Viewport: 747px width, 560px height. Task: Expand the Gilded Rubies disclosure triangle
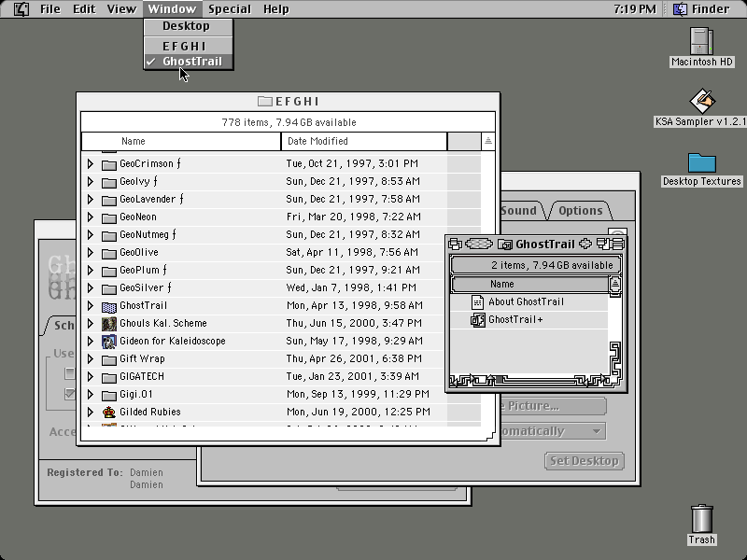pos(90,412)
